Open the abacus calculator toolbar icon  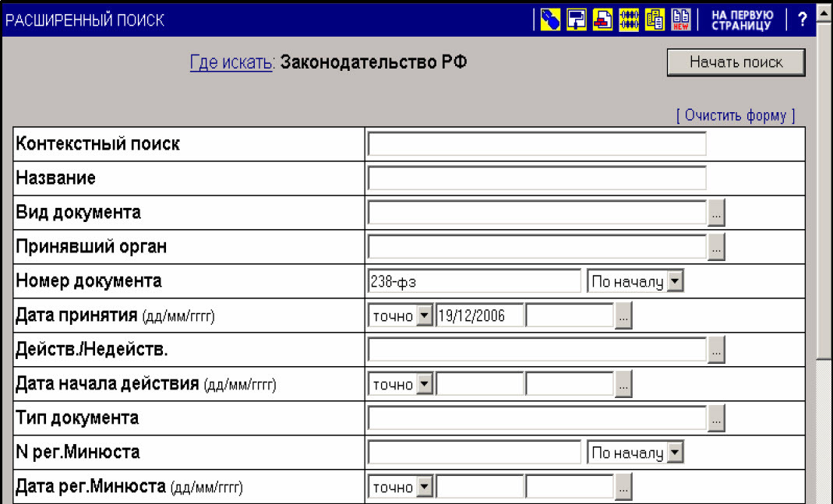tap(629, 20)
